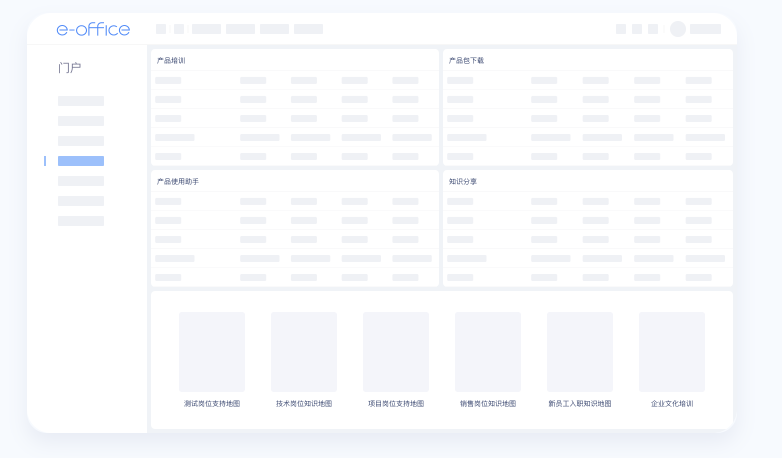Click the first small square icon beside the logo
This screenshot has height=458, width=782.
pyautogui.click(x=161, y=29)
